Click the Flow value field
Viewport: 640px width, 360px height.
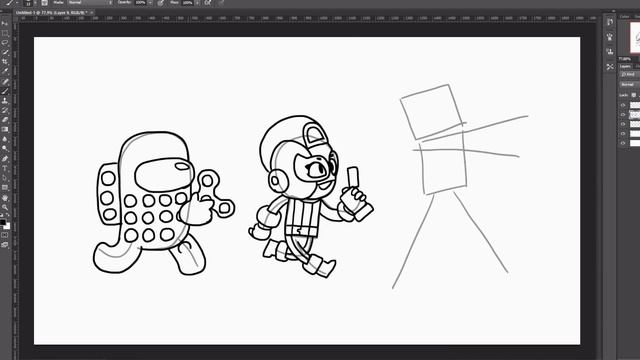(188, 3)
